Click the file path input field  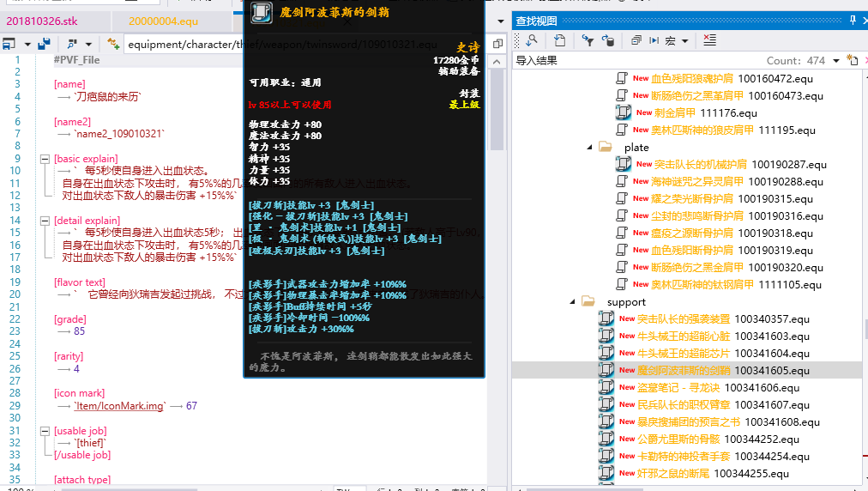pos(184,45)
